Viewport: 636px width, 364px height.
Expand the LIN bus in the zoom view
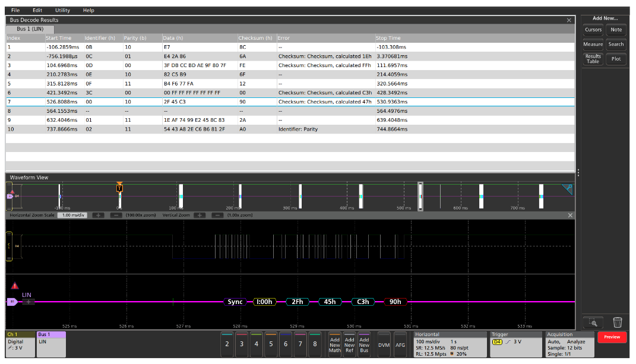coord(28,302)
